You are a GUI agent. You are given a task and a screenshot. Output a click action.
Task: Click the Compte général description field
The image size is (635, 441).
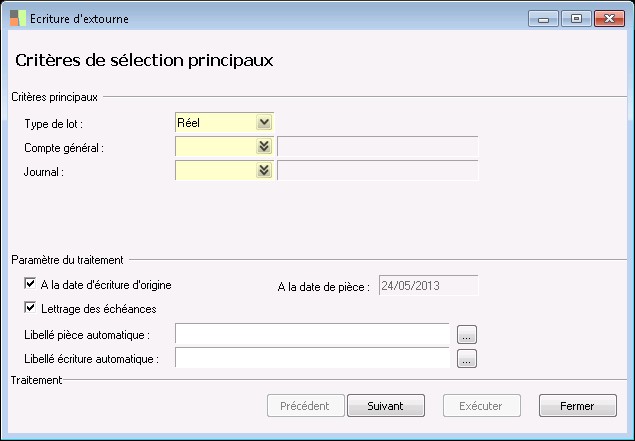[x=377, y=147]
